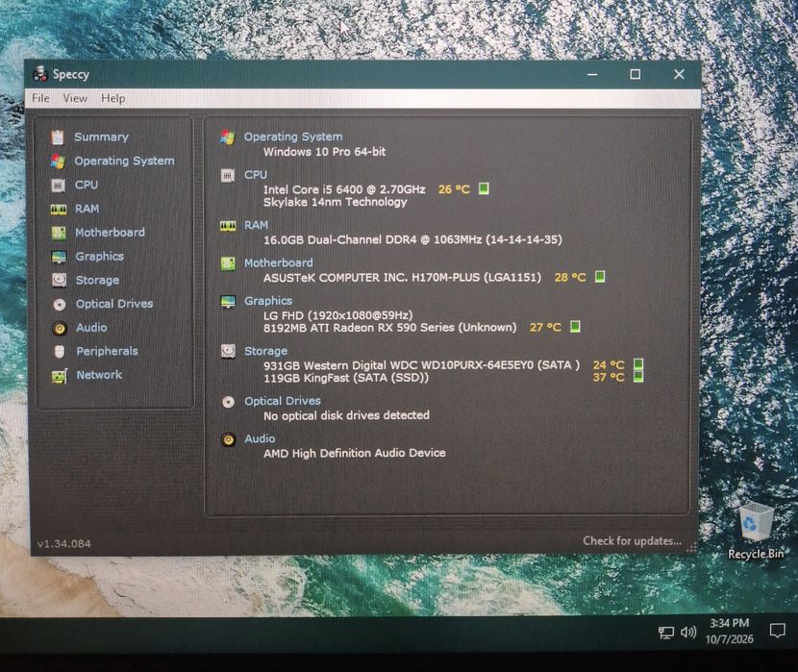Open the notification center in taskbar
Screen dimensions: 798x672
777,631
